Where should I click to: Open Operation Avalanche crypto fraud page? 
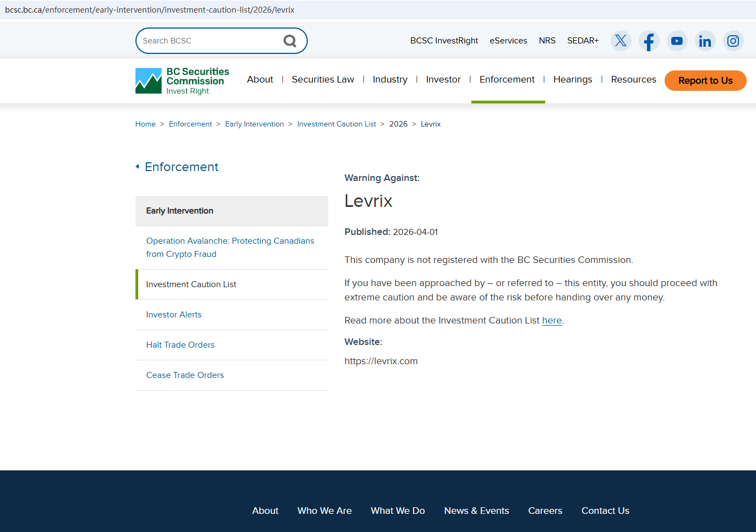point(230,248)
